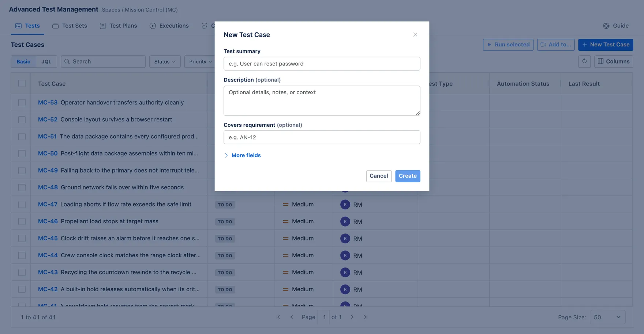Click the Automation Status column header
Image resolution: width=644 pixels, height=334 pixels.
523,84
